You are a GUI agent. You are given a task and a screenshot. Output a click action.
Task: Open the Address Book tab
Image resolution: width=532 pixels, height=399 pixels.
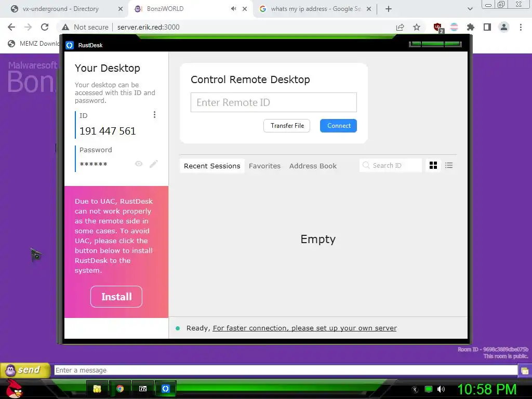(x=313, y=166)
